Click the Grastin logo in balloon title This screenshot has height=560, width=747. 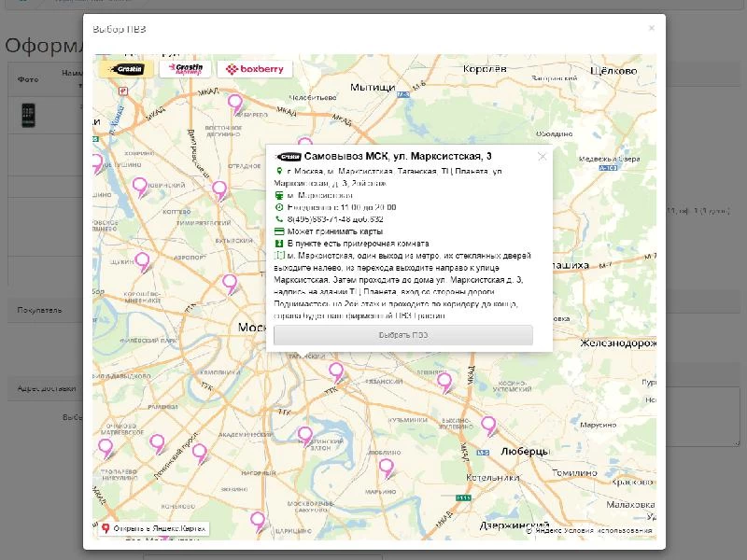(x=289, y=157)
